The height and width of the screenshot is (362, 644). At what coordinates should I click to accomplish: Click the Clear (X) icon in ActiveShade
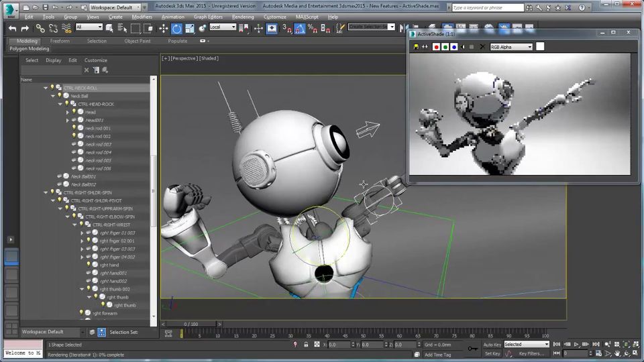click(482, 47)
